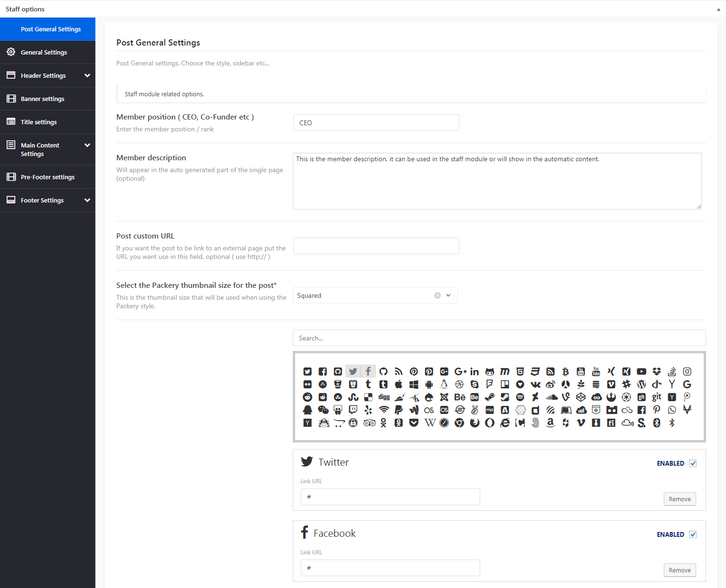Uncheck the Twitter ENABLED checkbox
726x588 pixels.
[x=693, y=463]
